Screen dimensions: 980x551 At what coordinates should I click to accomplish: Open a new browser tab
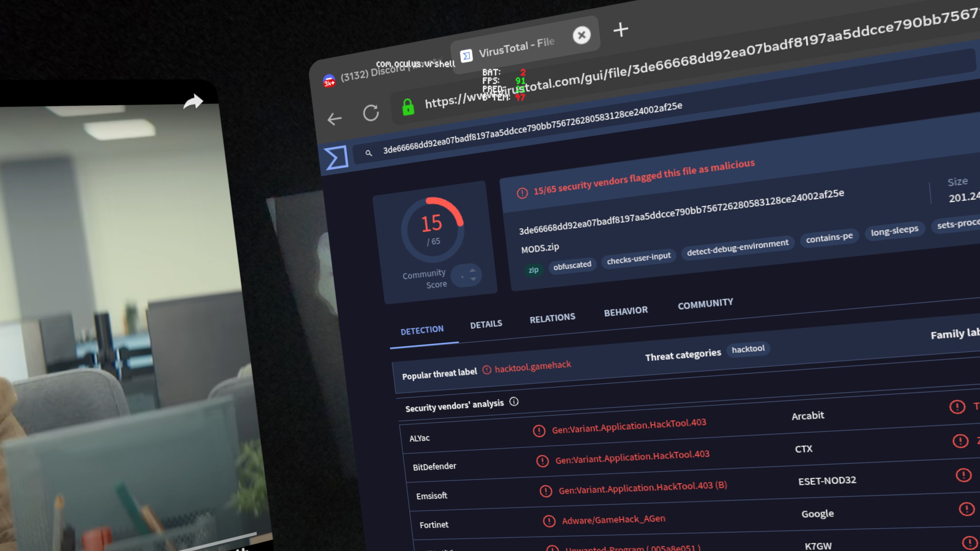(x=620, y=29)
